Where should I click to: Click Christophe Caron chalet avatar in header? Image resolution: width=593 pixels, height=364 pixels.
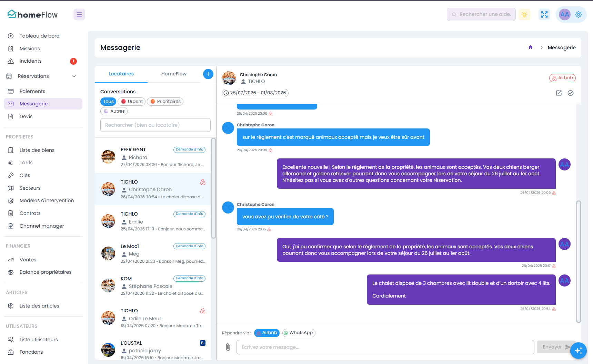pyautogui.click(x=229, y=78)
